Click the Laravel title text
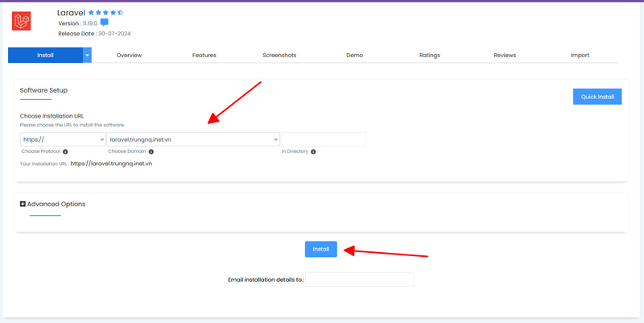 (x=71, y=13)
